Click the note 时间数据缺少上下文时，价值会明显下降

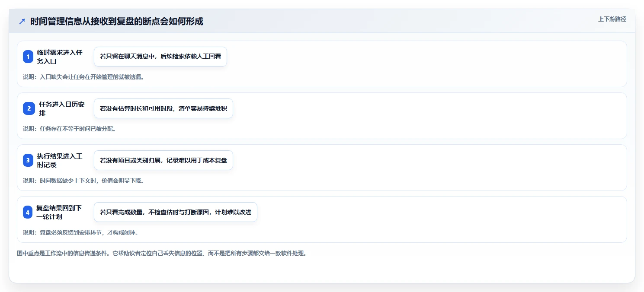[83, 181]
